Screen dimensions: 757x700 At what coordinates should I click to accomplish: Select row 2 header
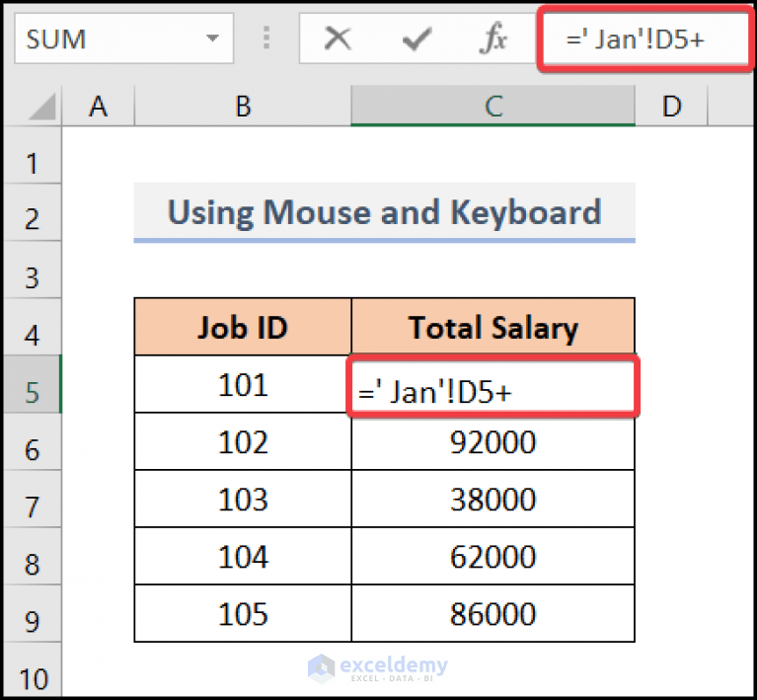pos(33,212)
